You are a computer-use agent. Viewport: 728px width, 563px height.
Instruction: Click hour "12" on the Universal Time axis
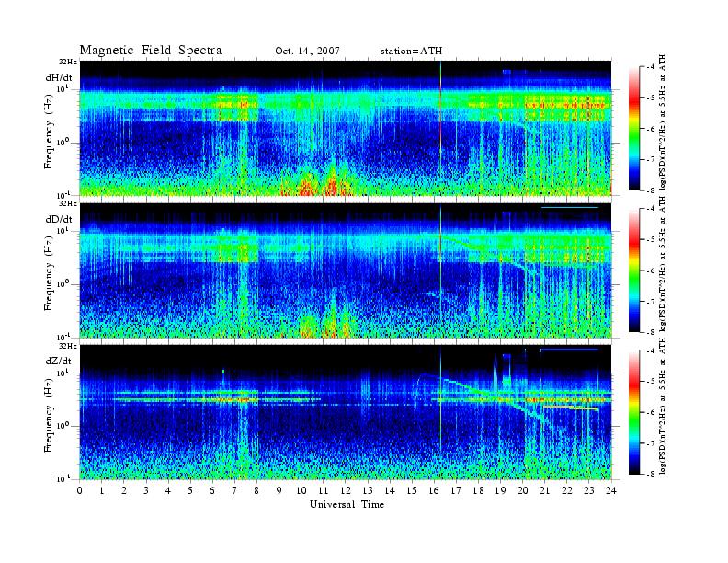click(x=346, y=490)
